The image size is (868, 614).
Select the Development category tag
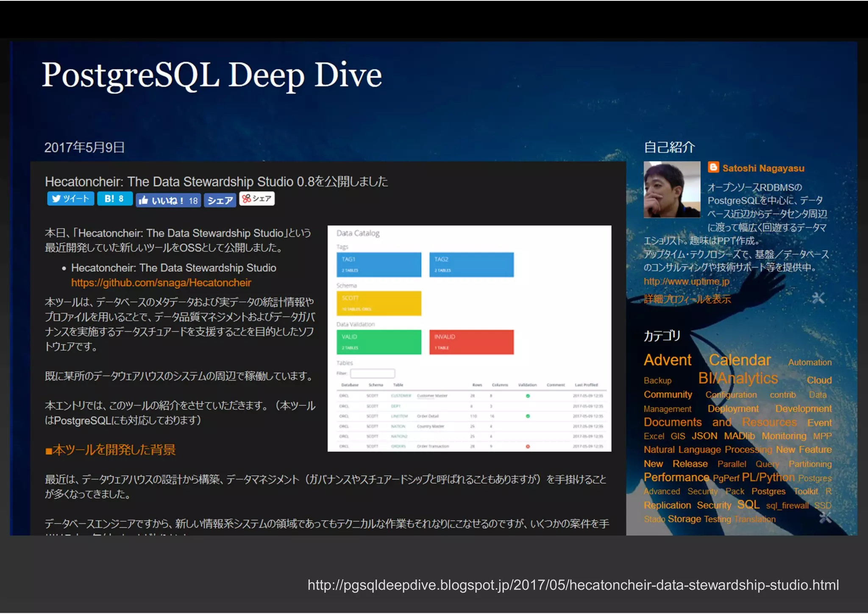[x=803, y=409]
